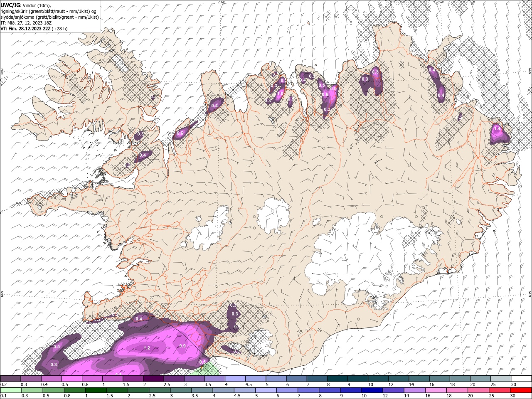Click the dark mauve legend swatch labeled 0.2
Image resolution: width=532 pixels, height=399 pixels.
click(11, 379)
